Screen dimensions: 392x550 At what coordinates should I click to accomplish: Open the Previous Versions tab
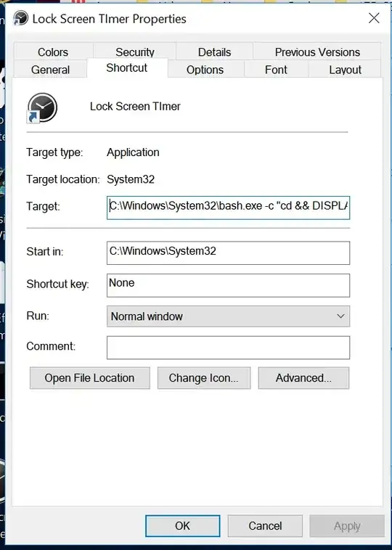317,52
